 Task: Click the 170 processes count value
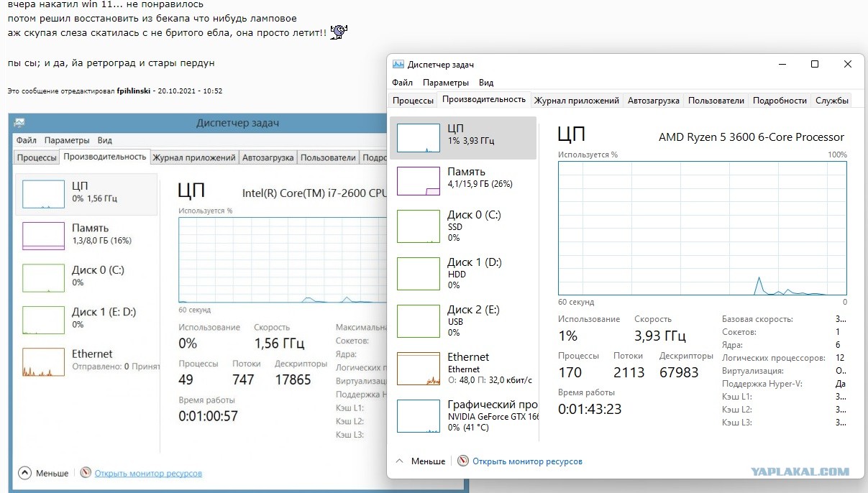(x=571, y=372)
